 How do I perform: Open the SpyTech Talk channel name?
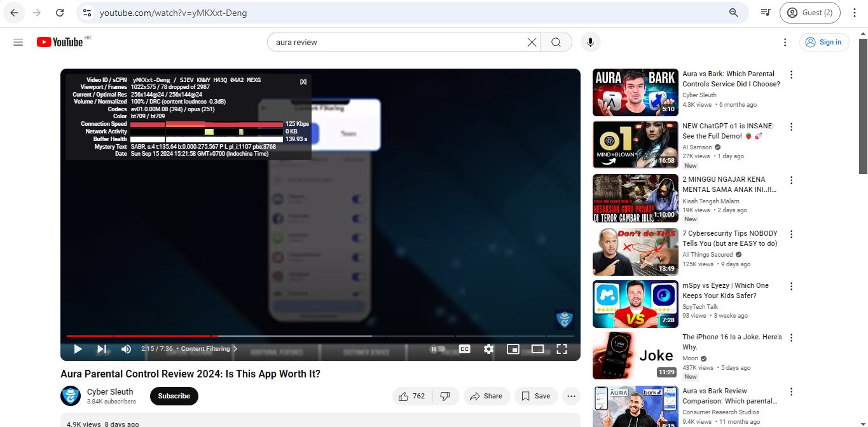pyautogui.click(x=700, y=307)
